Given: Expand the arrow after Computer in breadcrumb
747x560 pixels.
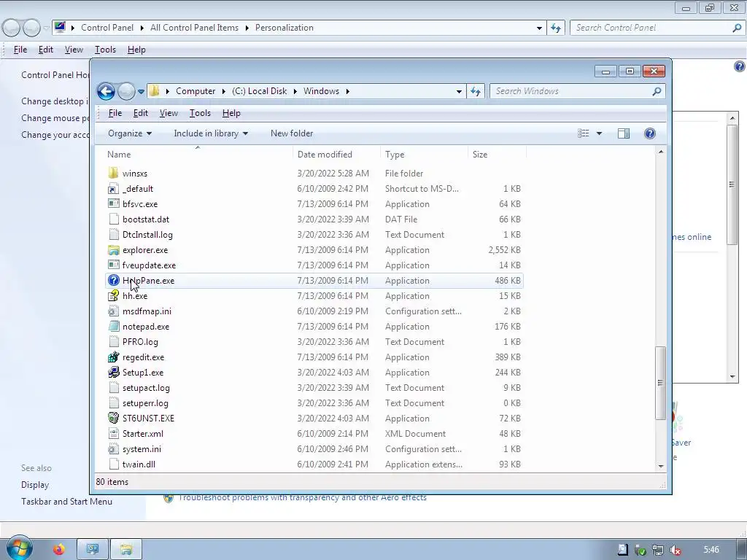Looking at the screenshot, I should tap(224, 91).
